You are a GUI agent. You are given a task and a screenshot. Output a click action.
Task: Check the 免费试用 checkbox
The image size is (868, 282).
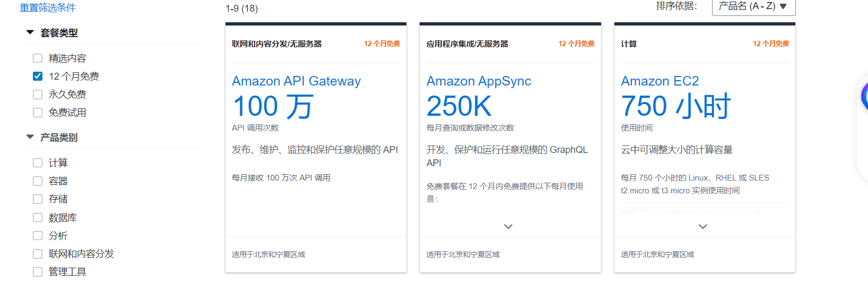point(38,113)
